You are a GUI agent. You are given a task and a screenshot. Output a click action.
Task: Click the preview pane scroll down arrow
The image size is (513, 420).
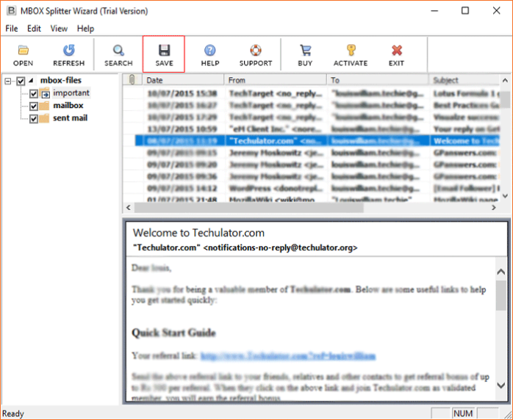[501, 385]
